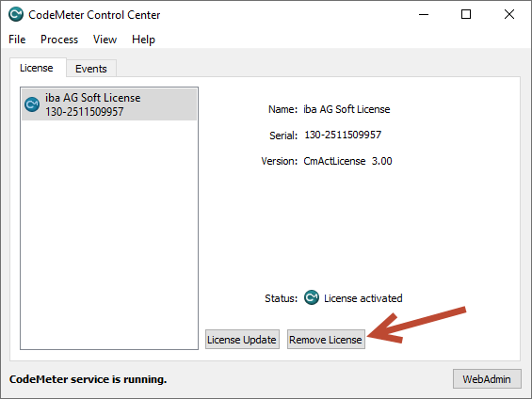Open the File menu
Screen dimensions: 532x399
(x=17, y=40)
